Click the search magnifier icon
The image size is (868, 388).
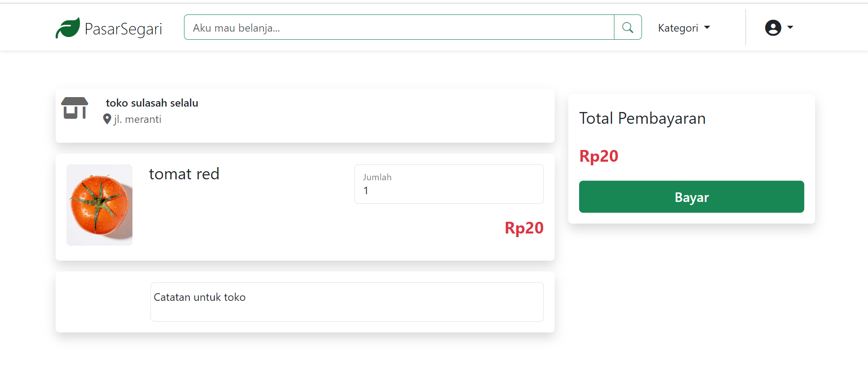627,27
